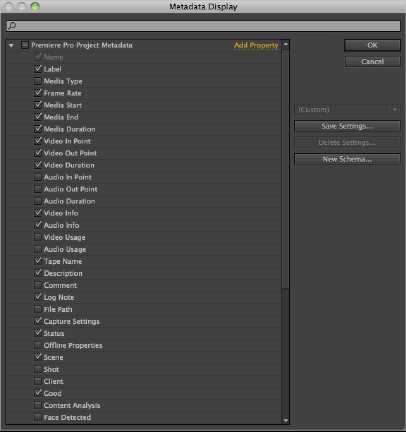
Task: Uncheck the Log Note checkbox
Action: click(x=38, y=297)
